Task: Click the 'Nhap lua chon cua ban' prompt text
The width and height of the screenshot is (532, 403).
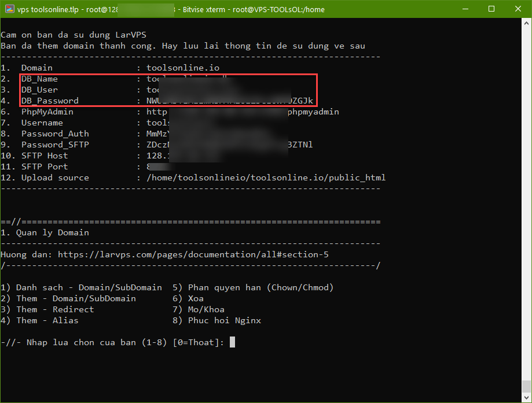Action: (x=81, y=342)
